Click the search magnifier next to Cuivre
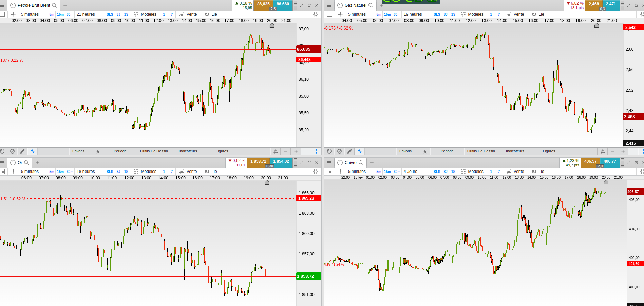Viewport: 644px width, 306px height. [x=361, y=163]
